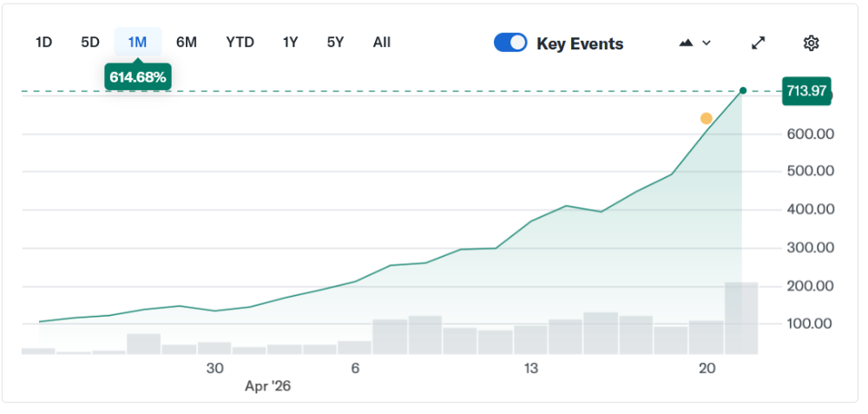Toggle the Key Events switch off
Screen dimensions: 868x414
pyautogui.click(x=510, y=43)
